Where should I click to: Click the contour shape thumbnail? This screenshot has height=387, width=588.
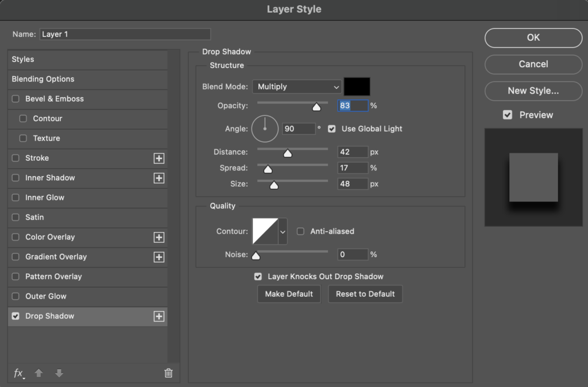(x=265, y=231)
